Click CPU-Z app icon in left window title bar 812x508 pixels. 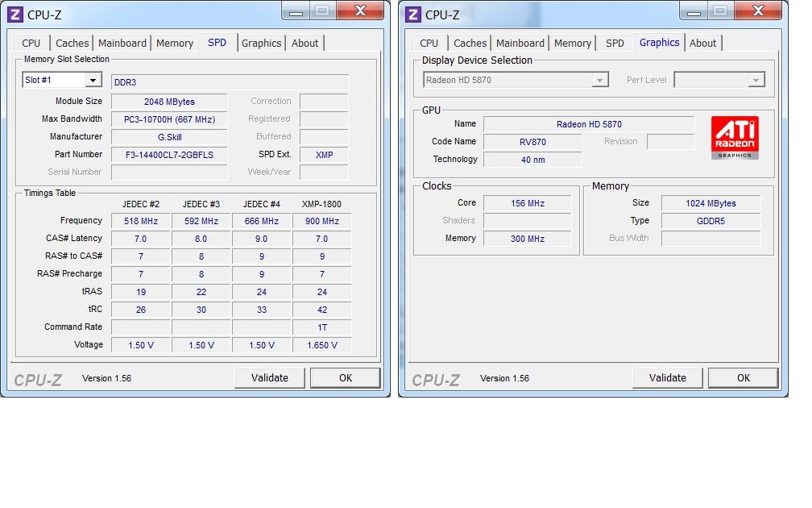tap(15, 15)
